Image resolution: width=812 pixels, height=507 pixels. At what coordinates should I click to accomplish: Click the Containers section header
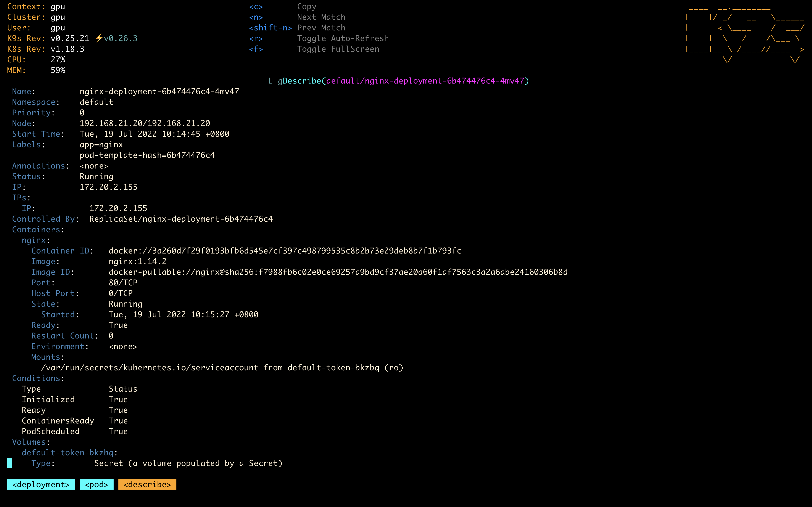(38, 230)
